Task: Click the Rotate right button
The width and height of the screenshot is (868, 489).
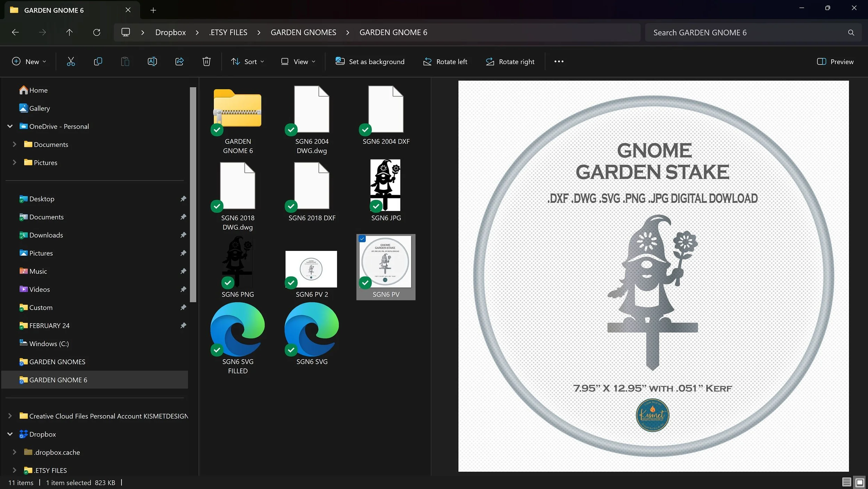Action: click(510, 62)
